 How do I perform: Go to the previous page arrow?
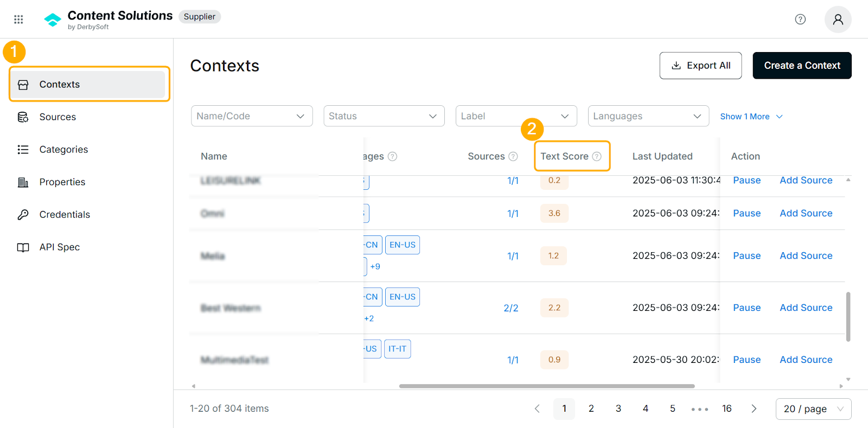pyautogui.click(x=537, y=408)
